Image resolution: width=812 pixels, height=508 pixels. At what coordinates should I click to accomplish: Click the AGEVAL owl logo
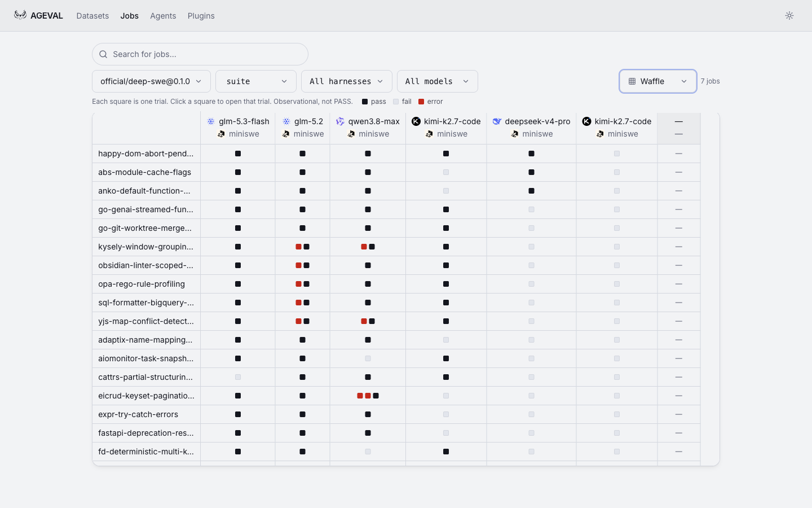pyautogui.click(x=20, y=15)
